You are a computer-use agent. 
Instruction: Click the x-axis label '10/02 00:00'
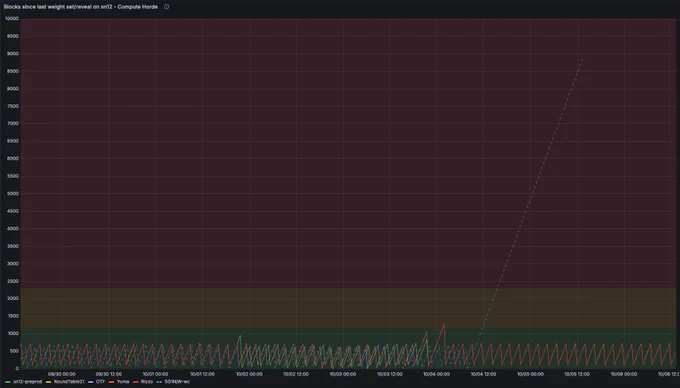coord(249,374)
